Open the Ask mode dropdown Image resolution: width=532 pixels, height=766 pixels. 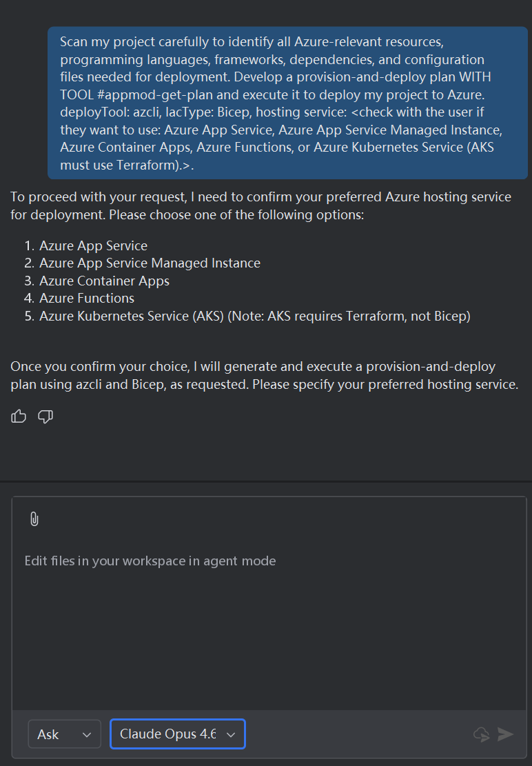(64, 734)
